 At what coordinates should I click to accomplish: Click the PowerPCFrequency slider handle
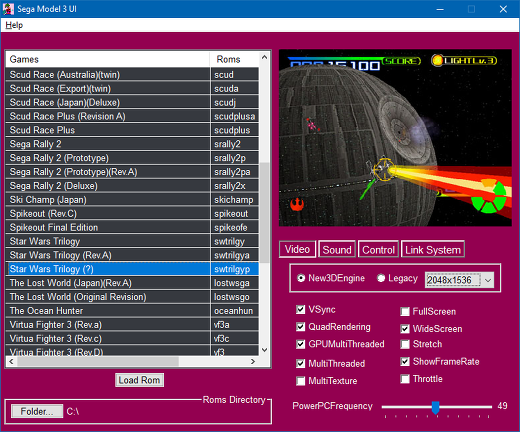(435, 408)
